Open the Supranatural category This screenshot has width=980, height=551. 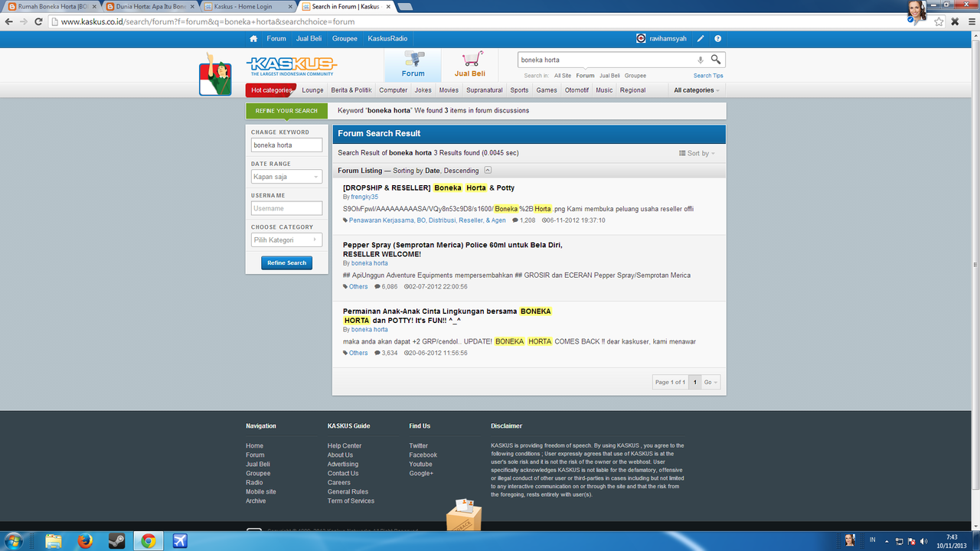485,90
